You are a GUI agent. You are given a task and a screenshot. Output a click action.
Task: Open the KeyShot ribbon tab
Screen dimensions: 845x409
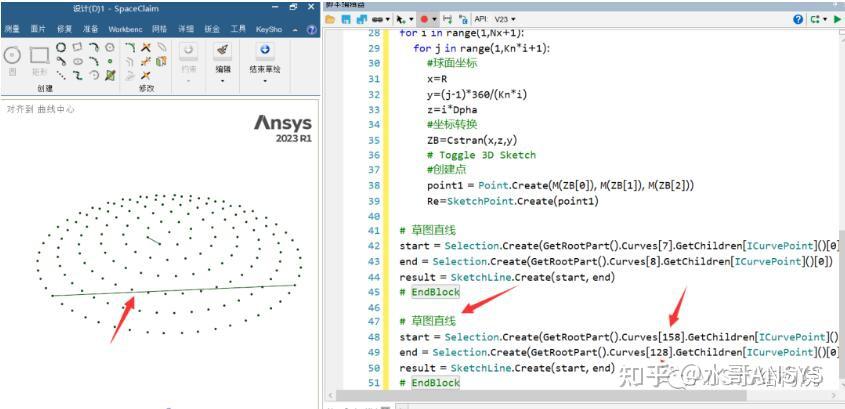pyautogui.click(x=269, y=30)
